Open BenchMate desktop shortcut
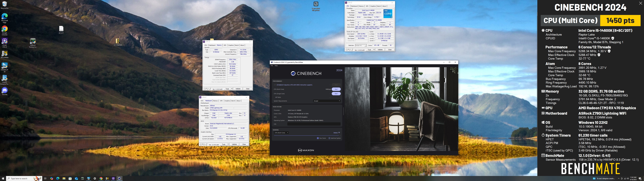 5,55
